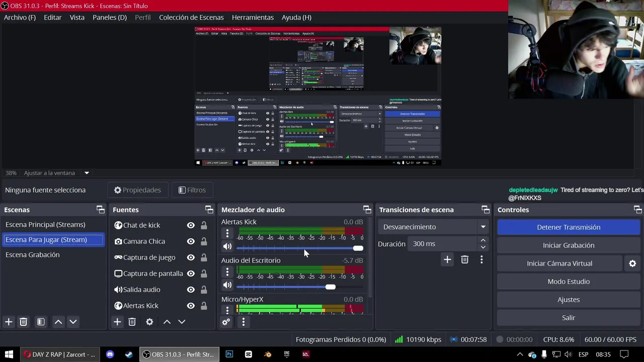
Task: Move scene down with arrow in Escenas
Action: (73, 322)
